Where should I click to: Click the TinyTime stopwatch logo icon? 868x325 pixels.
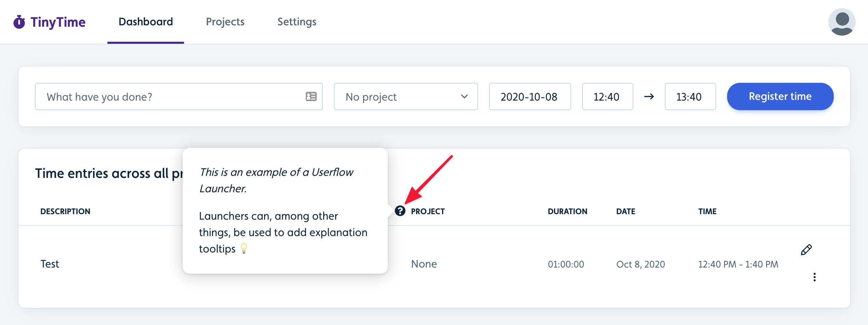19,22
